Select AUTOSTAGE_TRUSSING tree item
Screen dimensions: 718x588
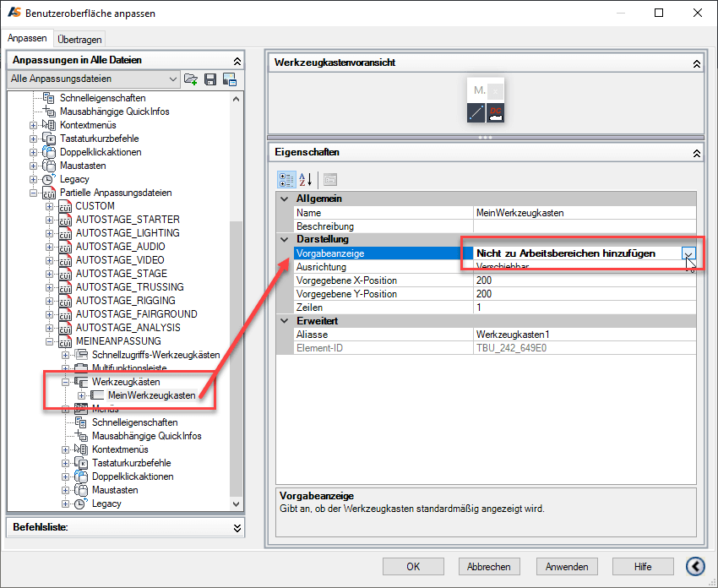point(129,287)
